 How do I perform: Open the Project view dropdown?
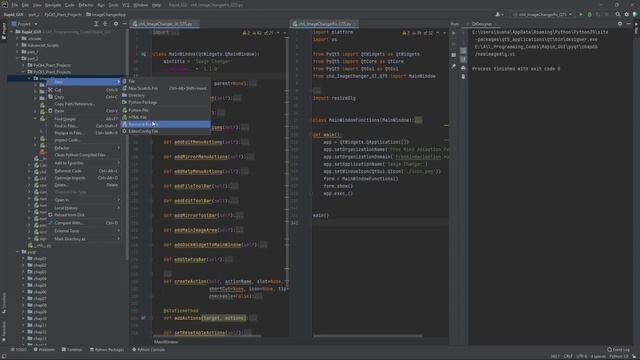pos(24,24)
